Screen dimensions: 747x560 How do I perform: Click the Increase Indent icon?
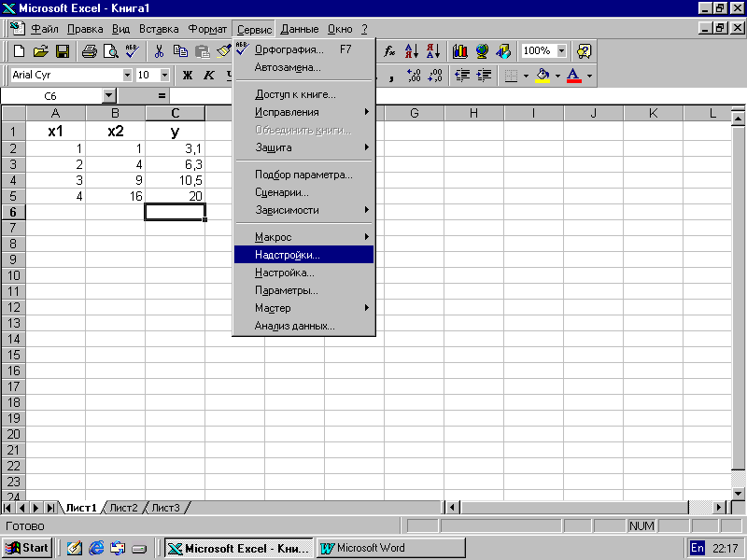[x=483, y=75]
